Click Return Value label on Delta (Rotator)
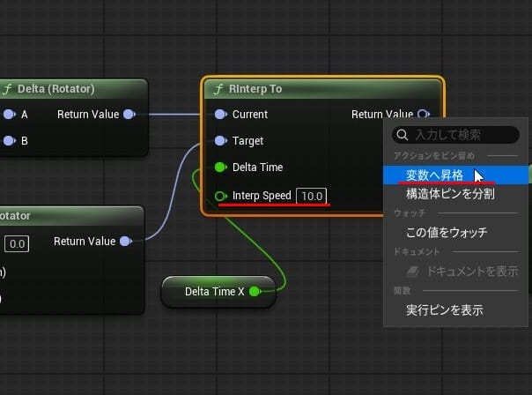Viewport: 532px width, 395px height. [x=88, y=115]
